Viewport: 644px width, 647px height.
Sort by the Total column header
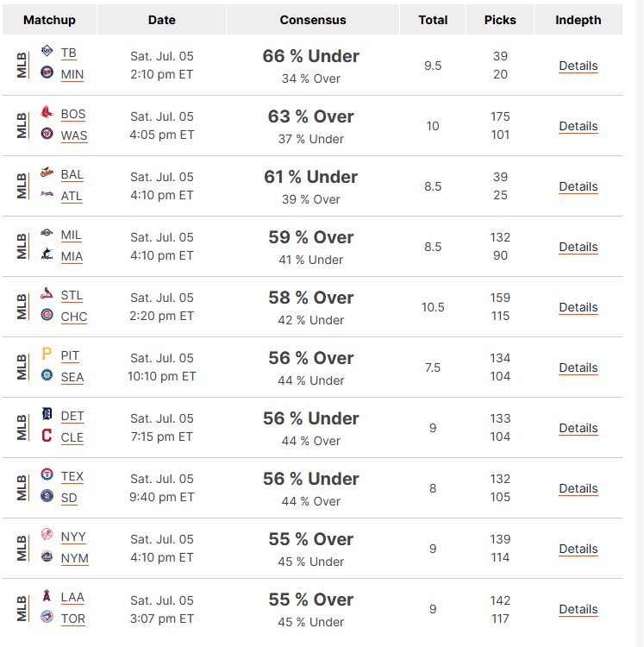[x=433, y=20]
